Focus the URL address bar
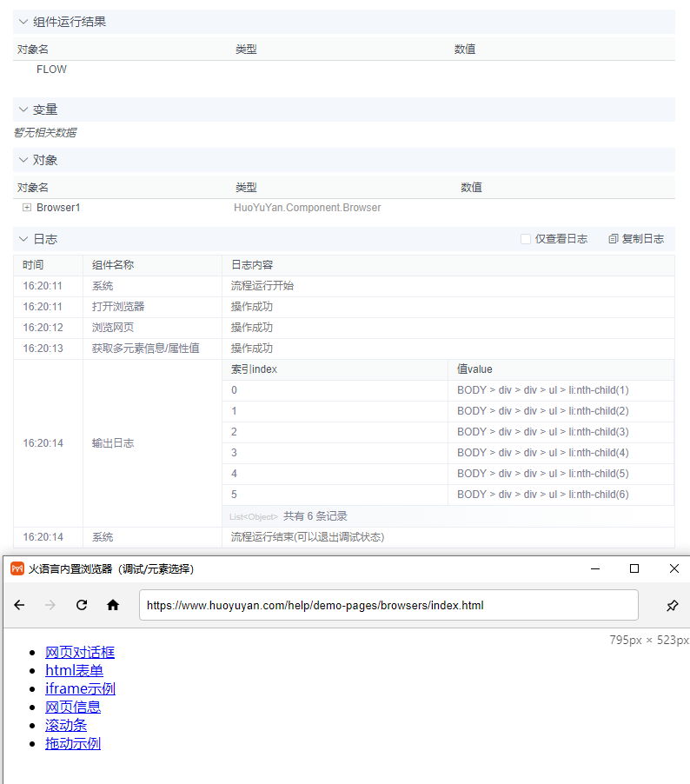The width and height of the screenshot is (690, 784). tap(388, 605)
